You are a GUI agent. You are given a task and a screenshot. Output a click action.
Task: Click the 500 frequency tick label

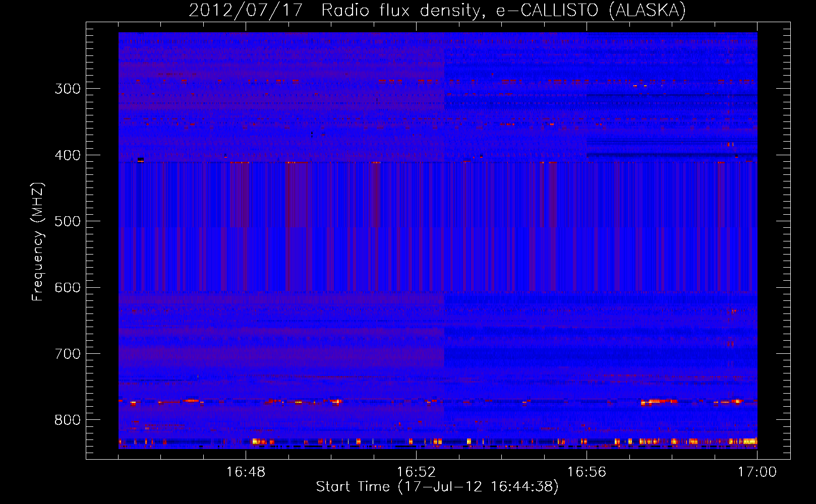[x=68, y=221]
